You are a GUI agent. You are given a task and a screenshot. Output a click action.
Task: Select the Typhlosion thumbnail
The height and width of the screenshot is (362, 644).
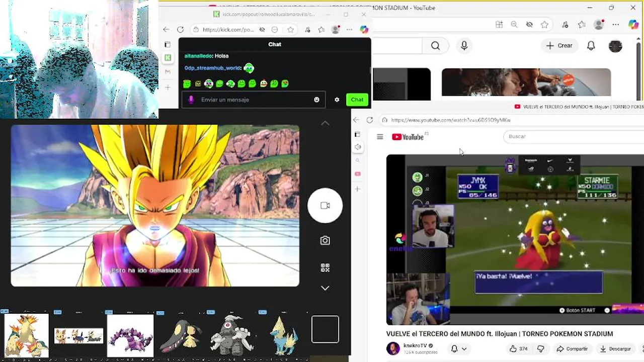[27, 335]
